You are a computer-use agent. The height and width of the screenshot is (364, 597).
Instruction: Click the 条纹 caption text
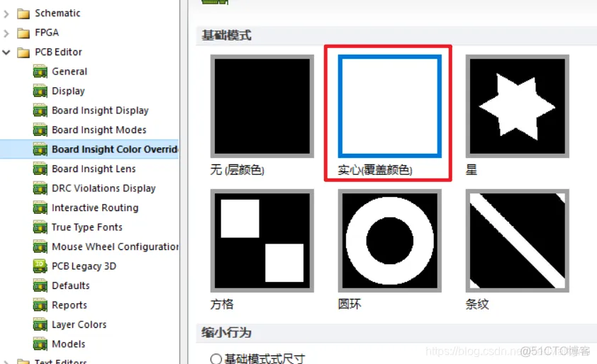tap(477, 305)
